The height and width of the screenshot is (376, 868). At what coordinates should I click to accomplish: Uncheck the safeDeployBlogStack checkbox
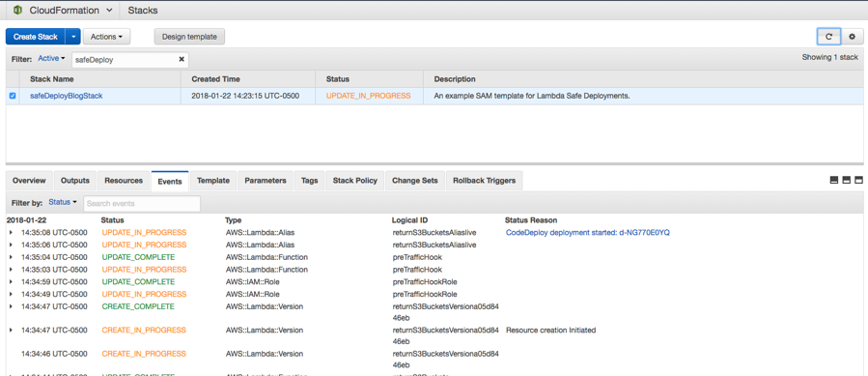pos(13,96)
